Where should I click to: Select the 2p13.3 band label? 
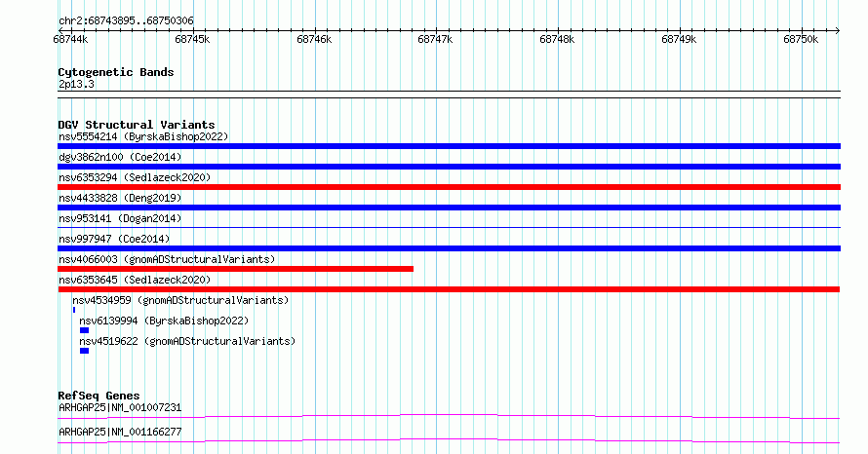pos(76,84)
